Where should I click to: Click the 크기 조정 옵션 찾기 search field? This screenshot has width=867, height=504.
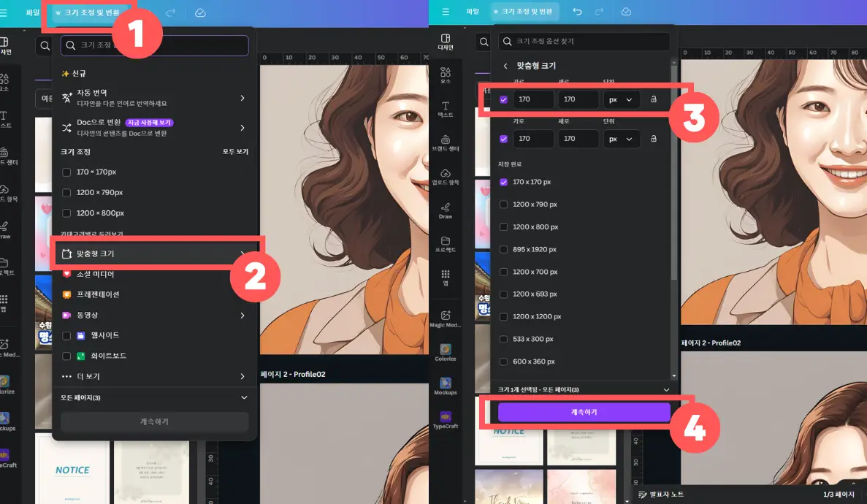coord(584,42)
